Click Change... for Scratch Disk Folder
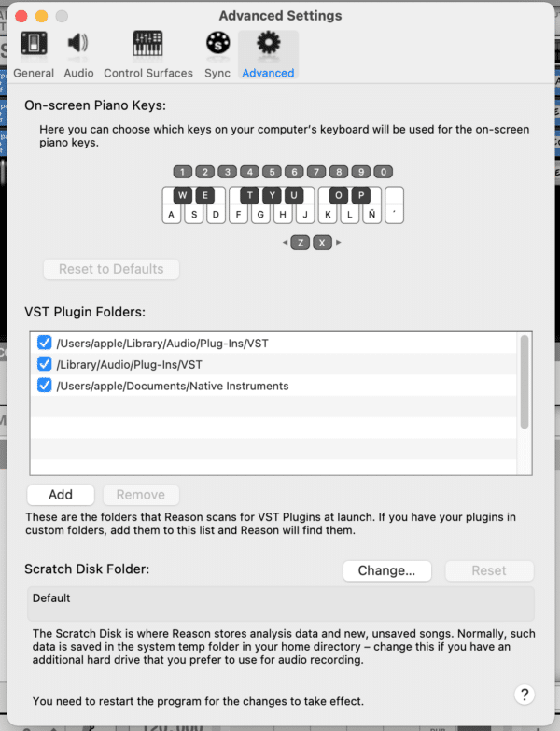This screenshot has height=731, width=560. (386, 570)
